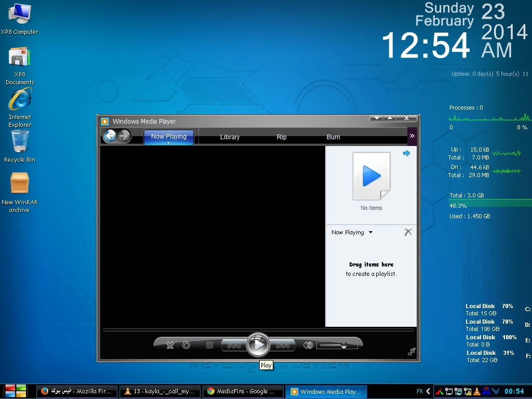The height and width of the screenshot is (399, 532).
Task: Open the Windows Start button
Action: click(16, 391)
